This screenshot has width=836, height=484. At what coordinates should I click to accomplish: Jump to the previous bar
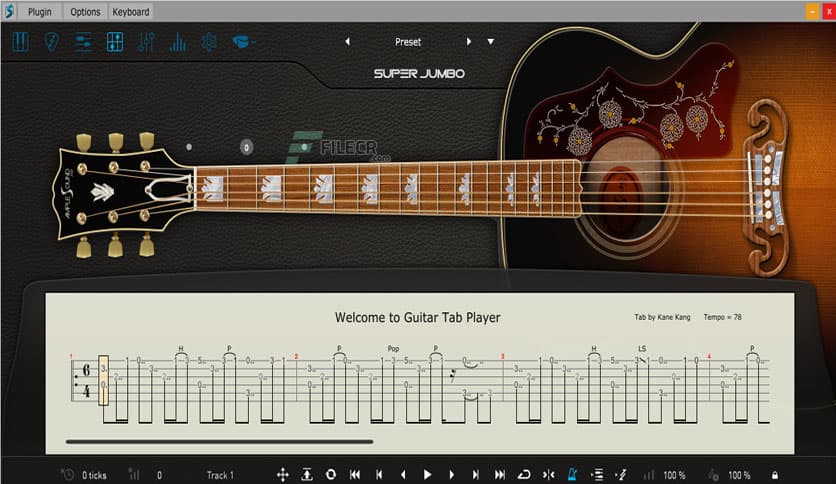379,474
